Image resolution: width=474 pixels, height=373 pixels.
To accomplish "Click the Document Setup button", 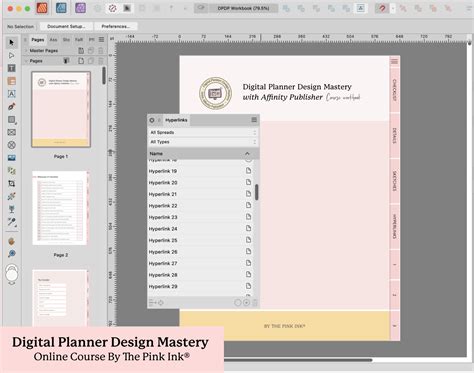I will [x=66, y=26].
